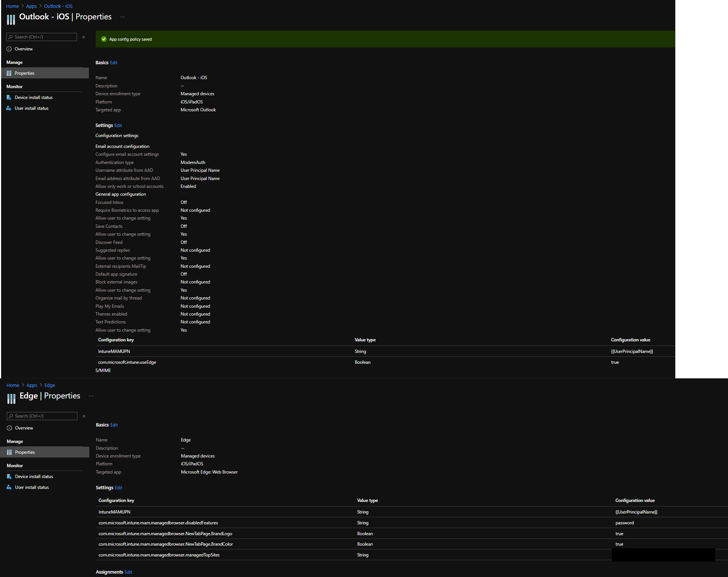Click the Edge Device install status icon
728x577 pixels.
(9, 477)
